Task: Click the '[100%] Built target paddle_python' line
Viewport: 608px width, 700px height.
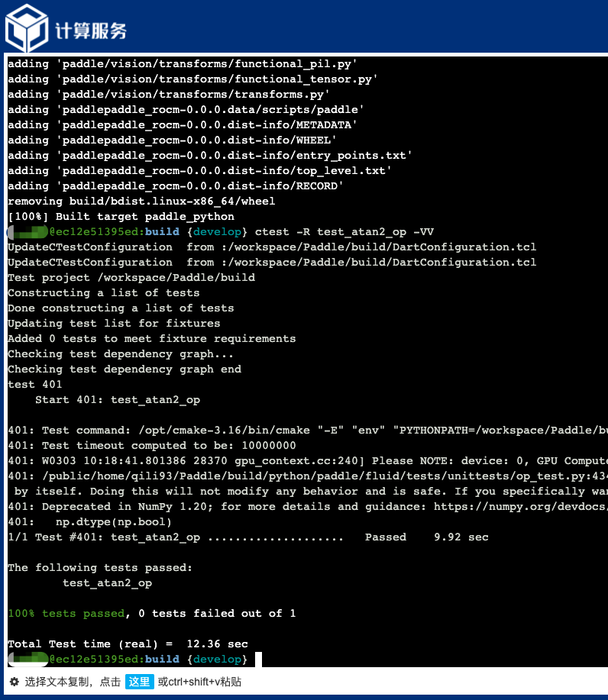Action: click(x=121, y=216)
